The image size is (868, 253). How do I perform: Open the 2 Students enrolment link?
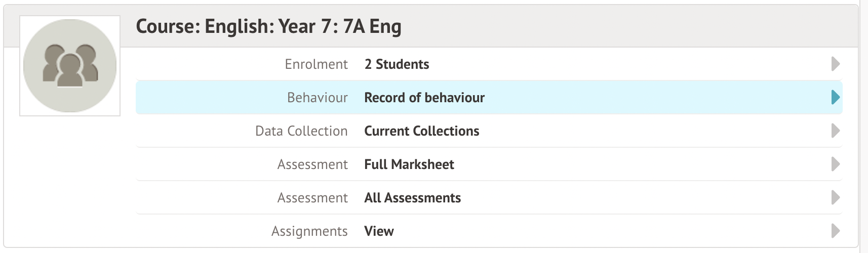coord(397,64)
